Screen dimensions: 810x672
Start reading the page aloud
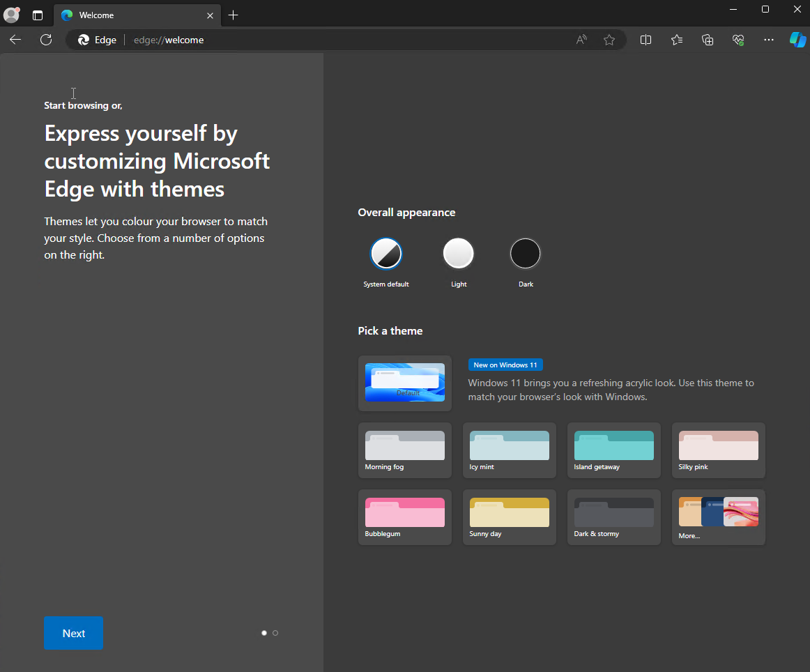(x=581, y=40)
